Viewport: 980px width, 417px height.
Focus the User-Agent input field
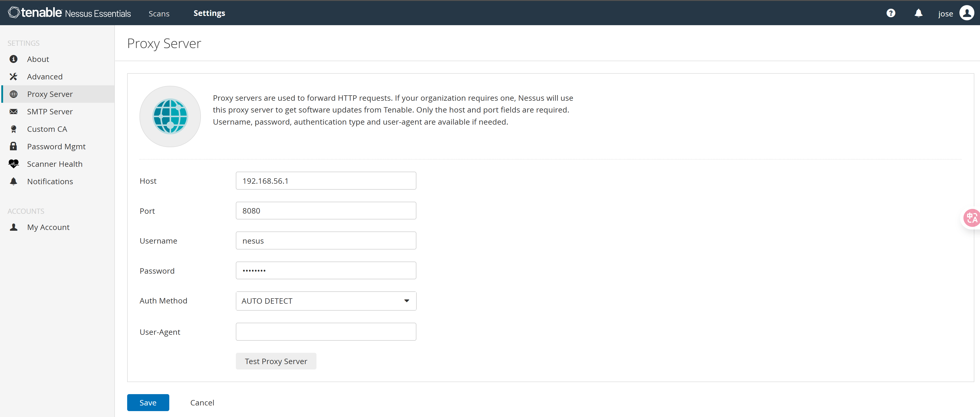(x=326, y=332)
